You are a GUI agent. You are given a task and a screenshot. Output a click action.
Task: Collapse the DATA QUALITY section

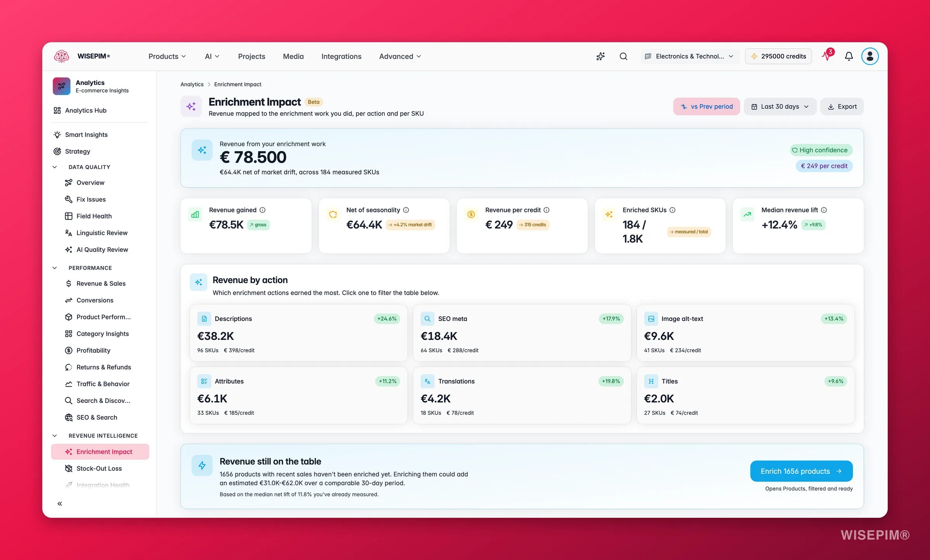pyautogui.click(x=55, y=167)
